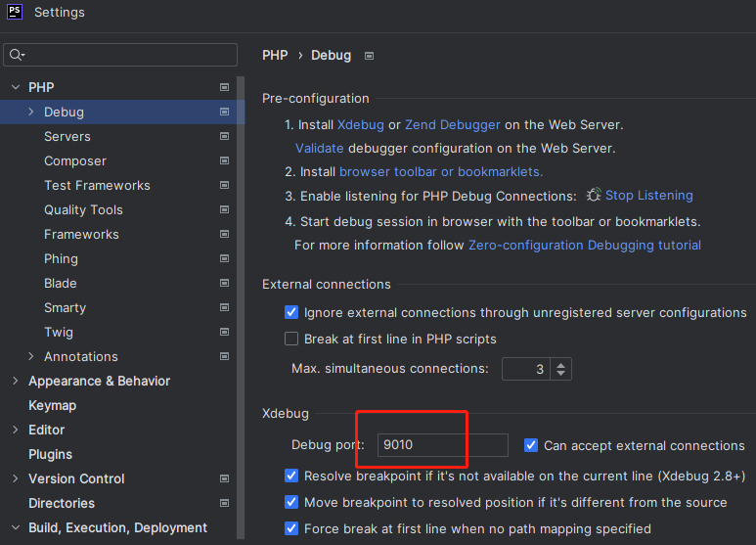
Task: Enable Break at first line in PHP scripts
Action: 291,339
